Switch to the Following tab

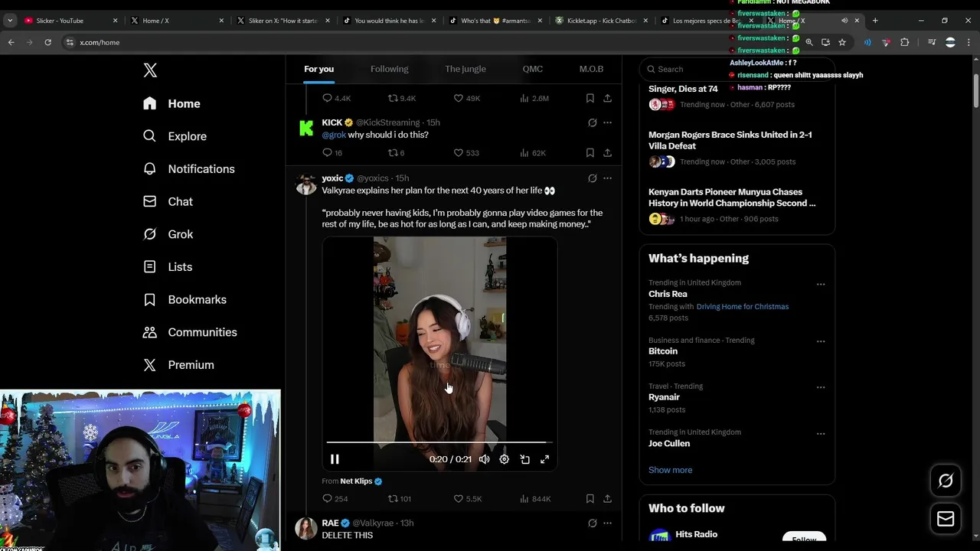pyautogui.click(x=389, y=69)
